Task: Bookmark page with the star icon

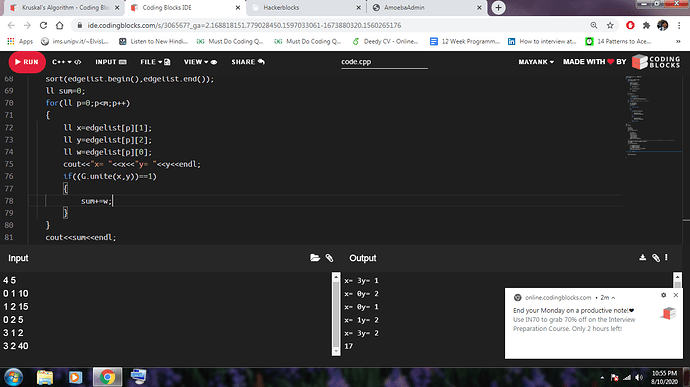Action: click(610, 26)
